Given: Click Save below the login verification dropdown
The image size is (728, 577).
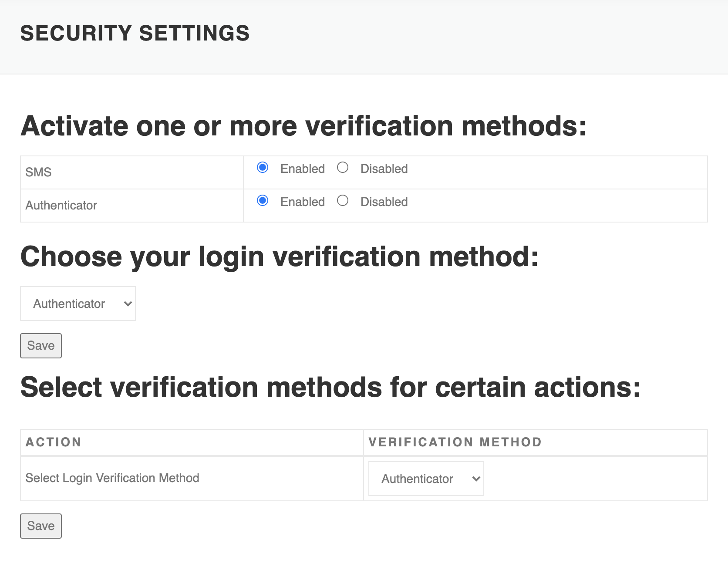Looking at the screenshot, I should tap(41, 346).
